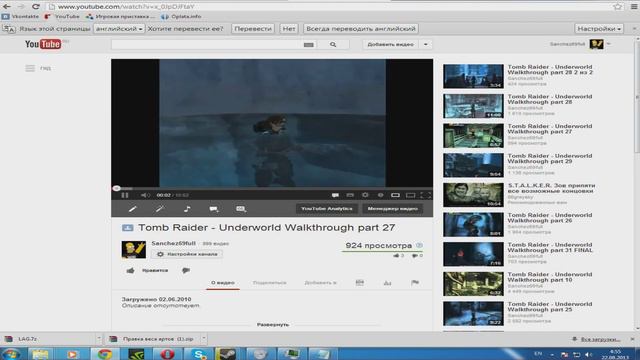Report video with flag icon

pyautogui.click(x=415, y=282)
